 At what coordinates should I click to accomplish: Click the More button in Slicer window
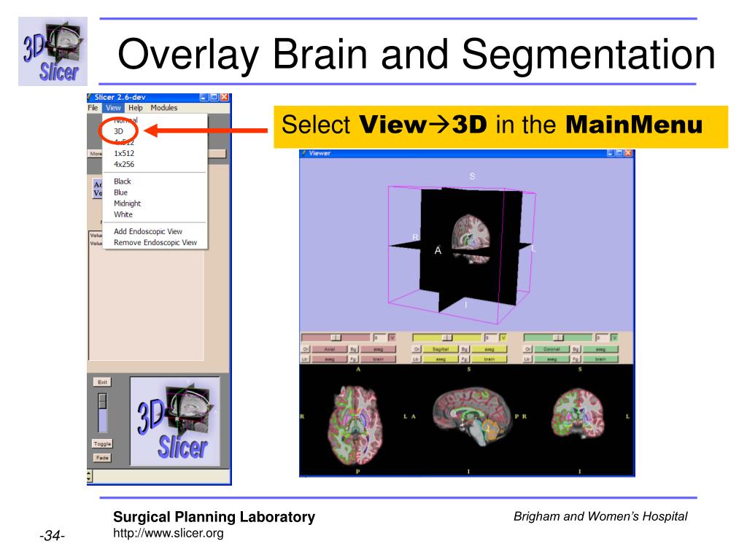(96, 153)
